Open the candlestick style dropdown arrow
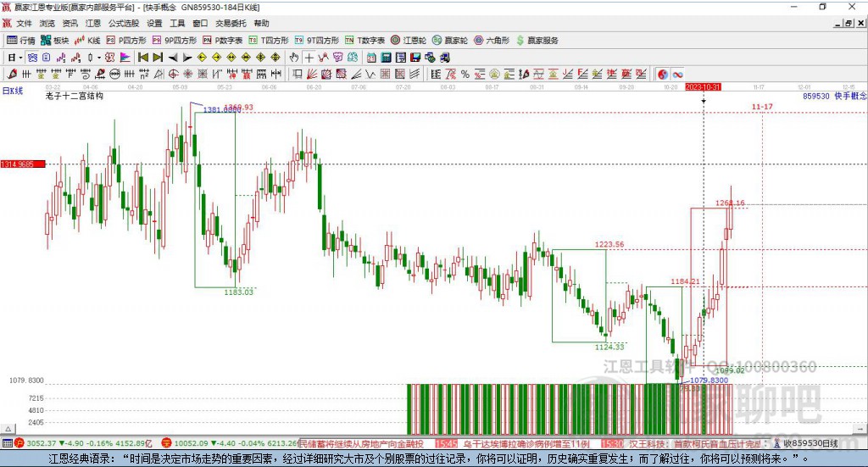This screenshot has width=868, height=467. click(98, 58)
